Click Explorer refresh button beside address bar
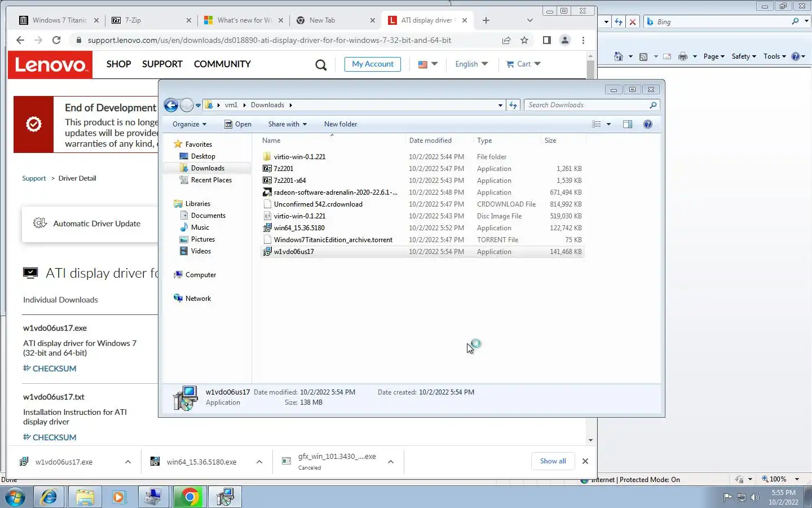Screen dimensions: 812x508 513,105
